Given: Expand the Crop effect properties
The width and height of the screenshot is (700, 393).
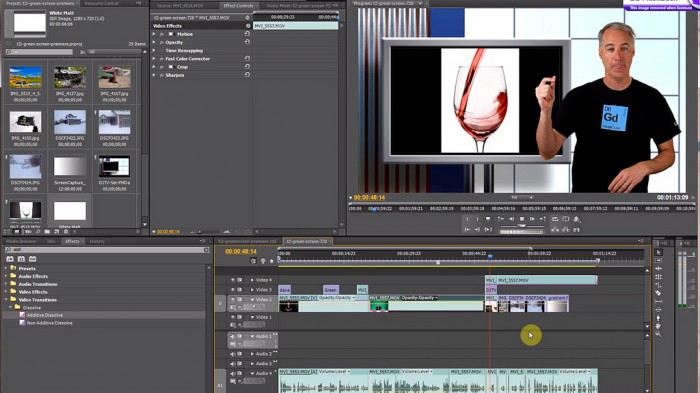Looking at the screenshot, I should point(154,67).
